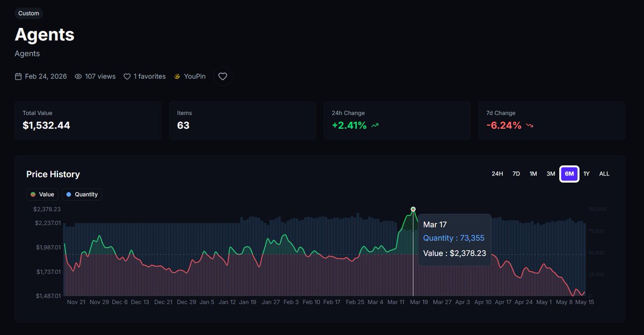Click the upward trend arrow beside +2.41%
This screenshot has height=335, width=644.
tap(375, 126)
